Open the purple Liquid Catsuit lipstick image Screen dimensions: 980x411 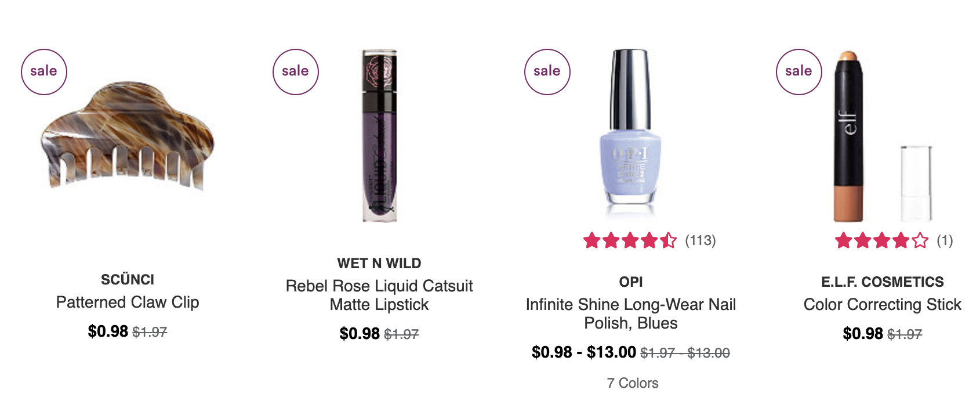pyautogui.click(x=379, y=136)
